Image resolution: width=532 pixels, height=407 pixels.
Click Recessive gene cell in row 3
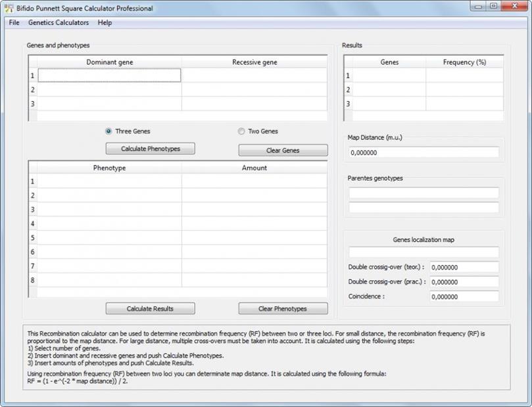point(254,104)
